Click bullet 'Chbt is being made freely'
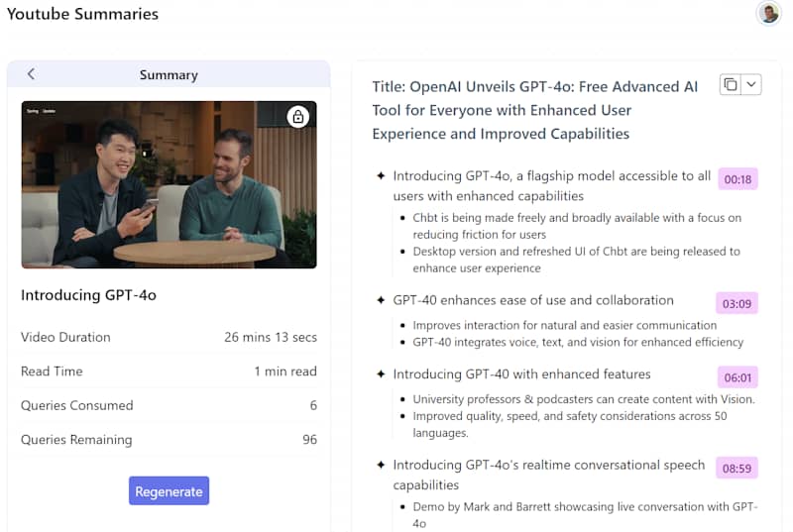Screen dimensions: 793x532 click(577, 226)
